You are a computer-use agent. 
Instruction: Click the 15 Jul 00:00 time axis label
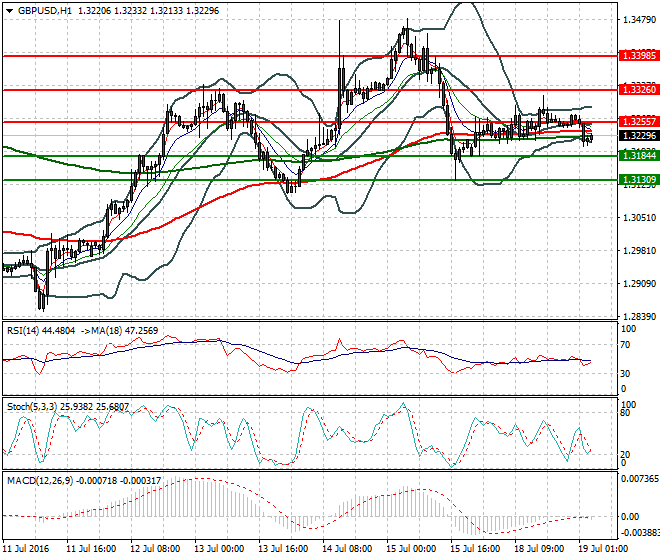[411, 549]
